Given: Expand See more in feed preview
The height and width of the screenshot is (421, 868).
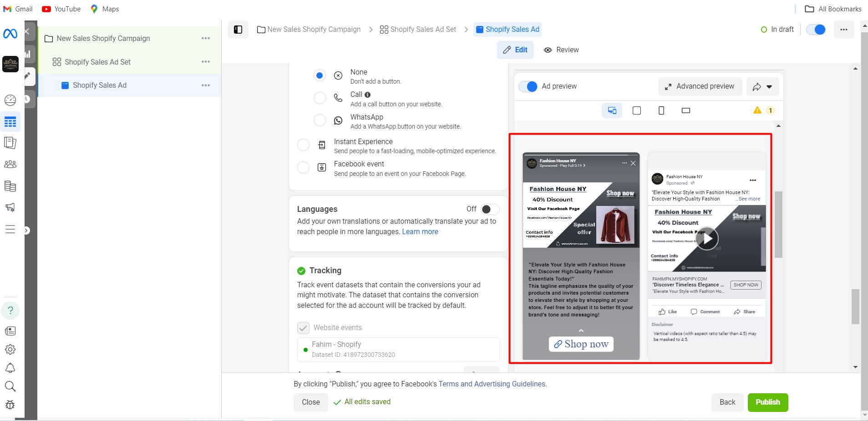Looking at the screenshot, I should [748, 199].
